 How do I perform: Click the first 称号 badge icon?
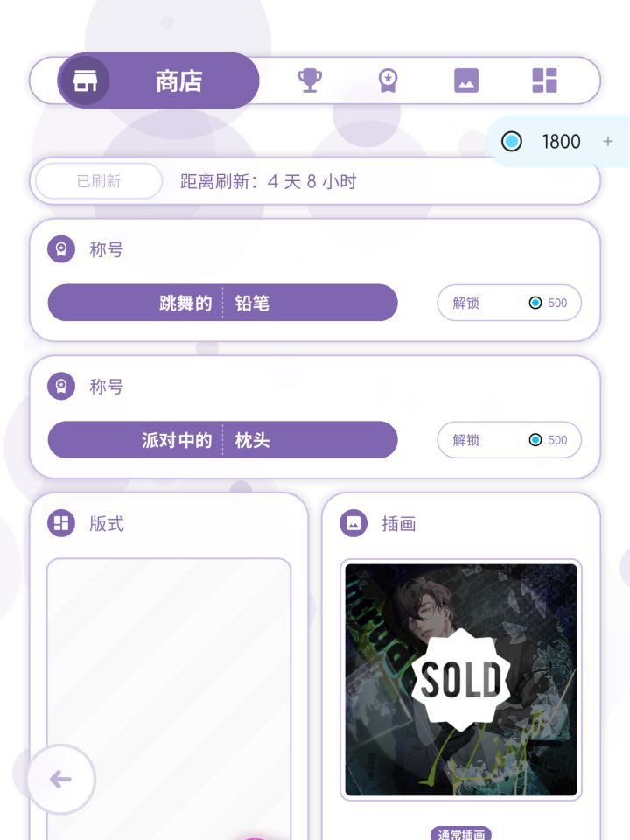point(61,250)
